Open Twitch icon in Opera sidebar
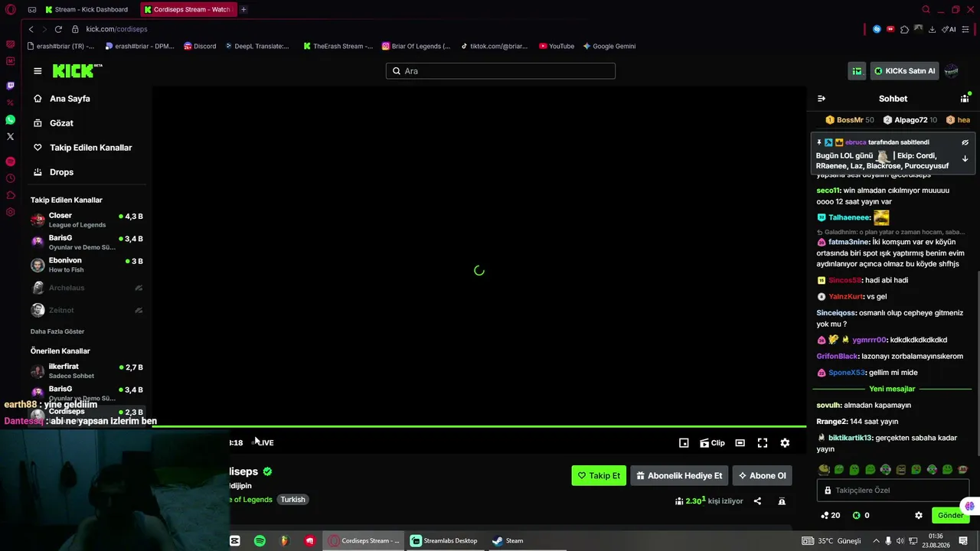Screen dimensions: 980x551 pyautogui.click(x=10, y=86)
